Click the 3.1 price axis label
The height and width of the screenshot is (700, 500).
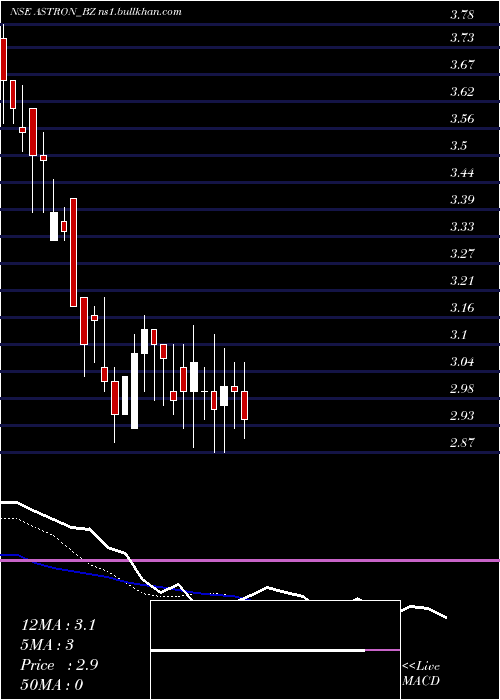[x=458, y=335]
